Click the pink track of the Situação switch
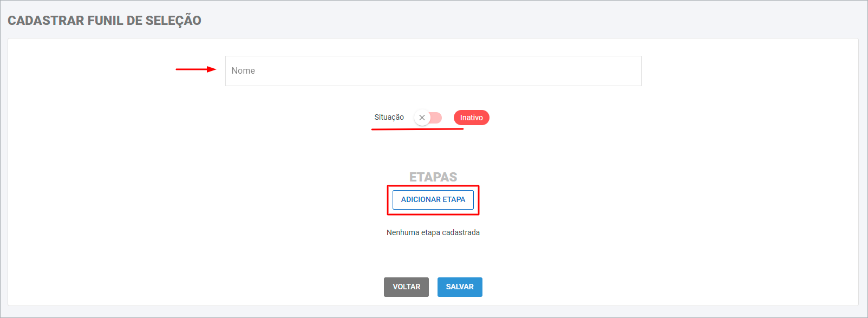The width and height of the screenshot is (868, 318). click(436, 118)
